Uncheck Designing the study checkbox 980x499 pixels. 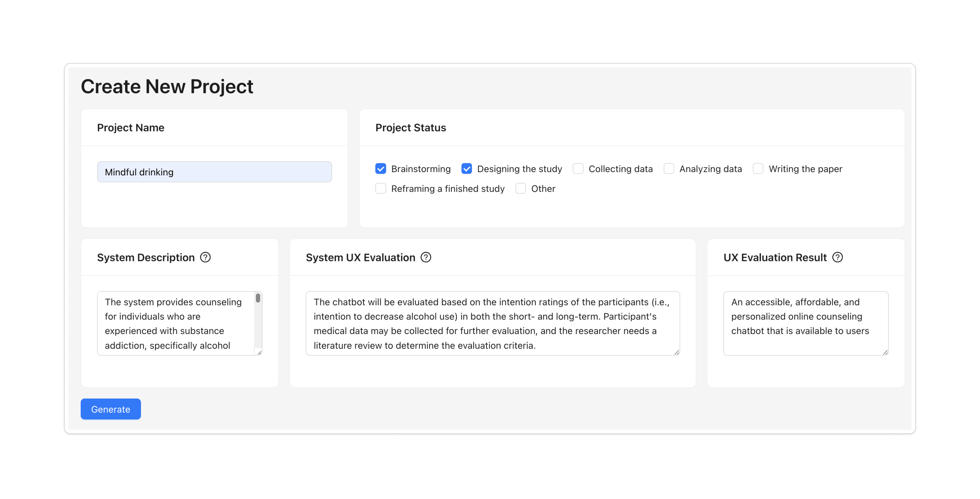467,168
